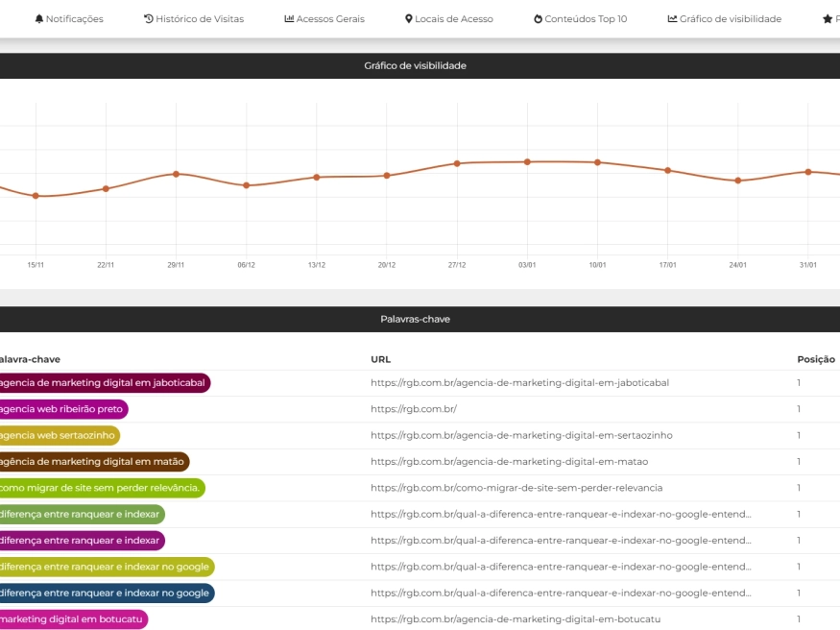Image resolution: width=840 pixels, height=630 pixels.
Task: Click the line chart icon beside Gráfico de visibilidade
Action: tap(672, 19)
